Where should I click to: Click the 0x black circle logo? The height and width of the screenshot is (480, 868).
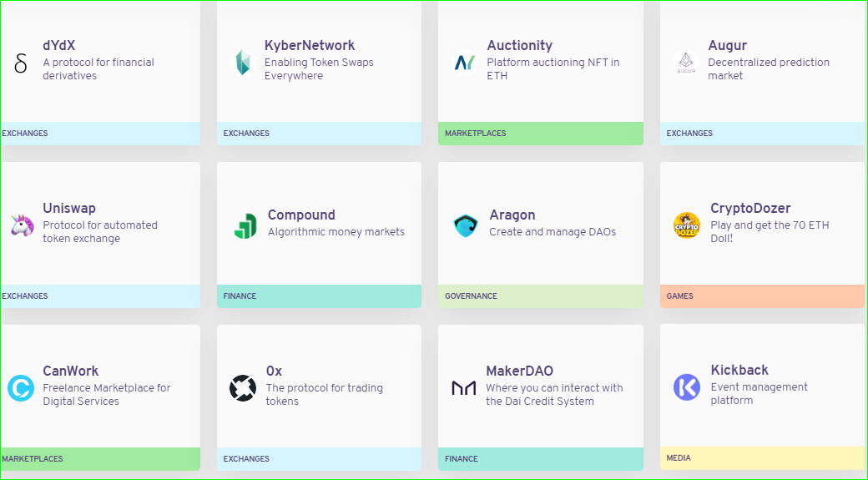[x=243, y=388]
